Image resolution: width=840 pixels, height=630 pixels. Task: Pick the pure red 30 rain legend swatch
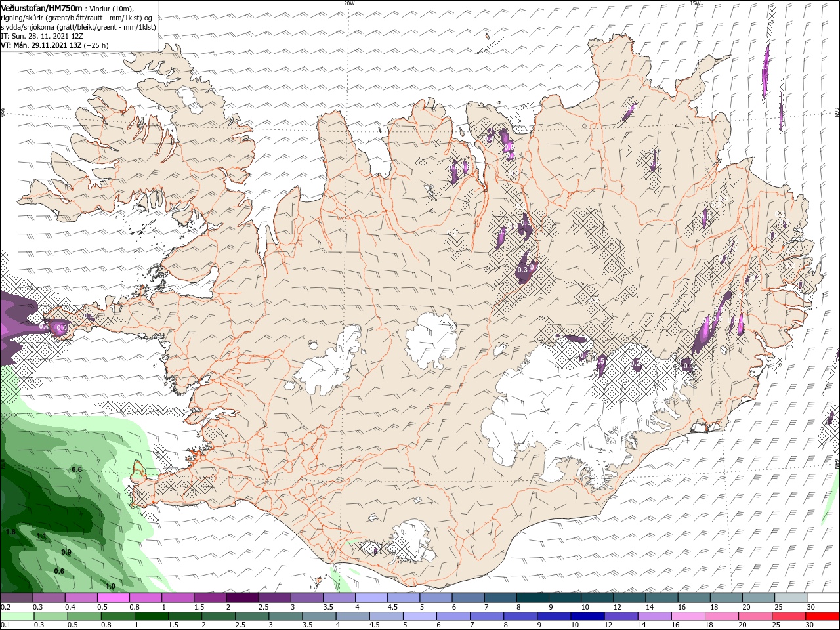click(x=823, y=616)
